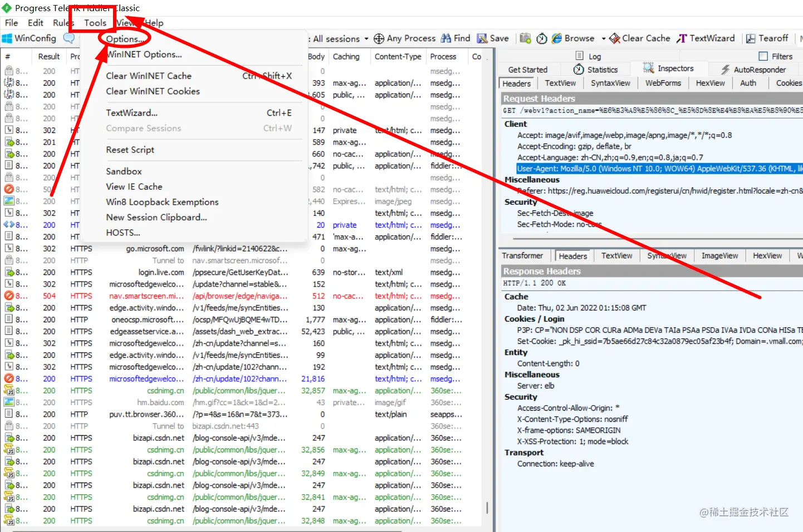
Task: Click the Fiddler logo in title bar
Action: (7, 8)
